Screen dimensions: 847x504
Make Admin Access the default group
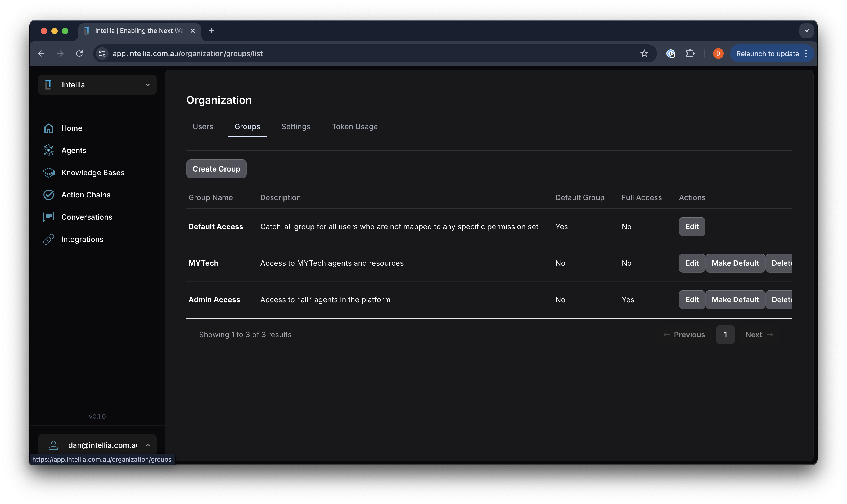735,300
